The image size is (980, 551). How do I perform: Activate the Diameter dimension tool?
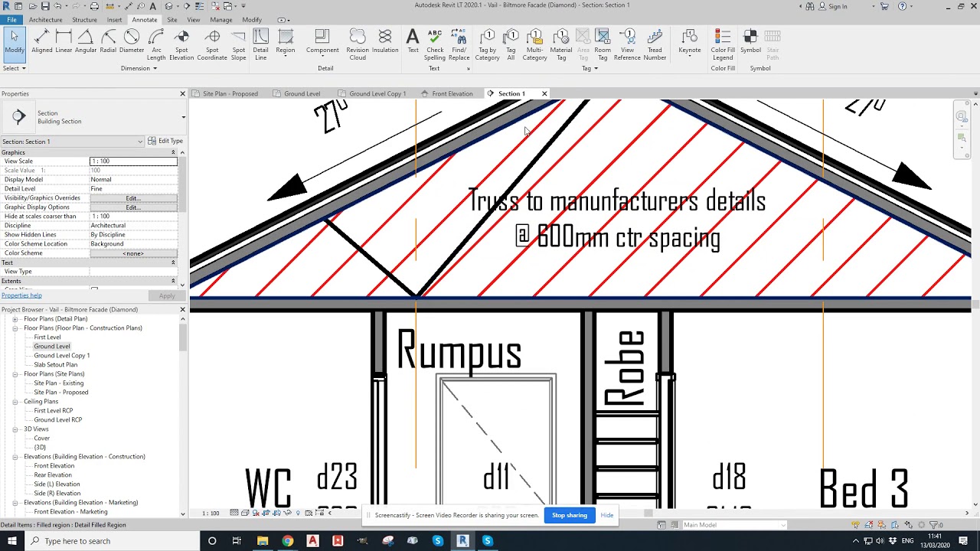pyautogui.click(x=132, y=42)
